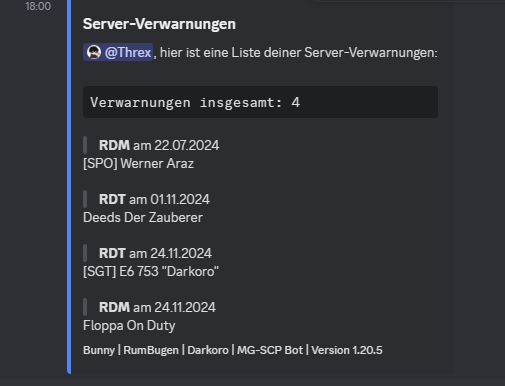The image size is (505, 386).
Task: Select the Verwarnungen insgesamt code block
Action: click(260, 102)
